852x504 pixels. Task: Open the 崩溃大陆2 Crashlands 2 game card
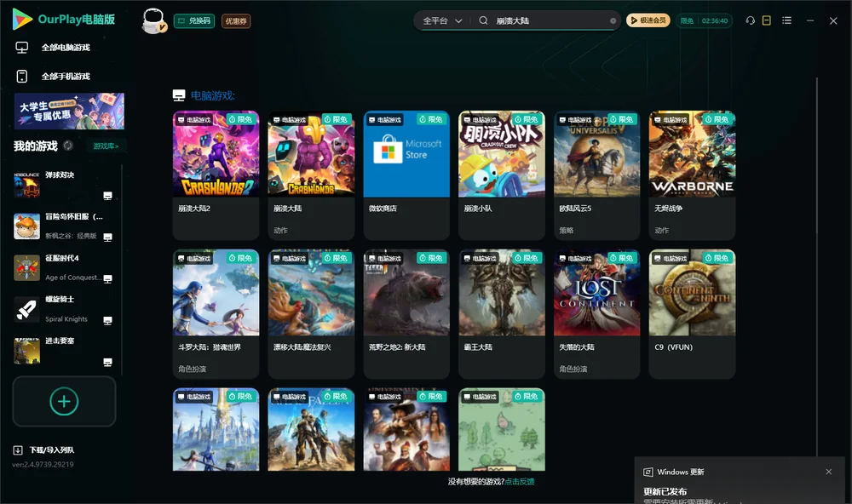pyautogui.click(x=216, y=175)
